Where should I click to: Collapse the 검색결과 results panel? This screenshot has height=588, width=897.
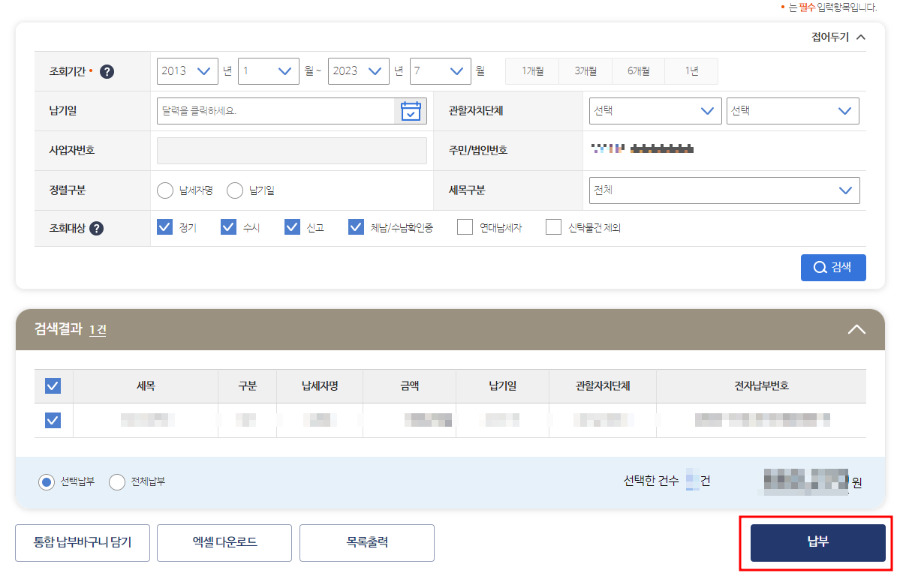point(856,328)
